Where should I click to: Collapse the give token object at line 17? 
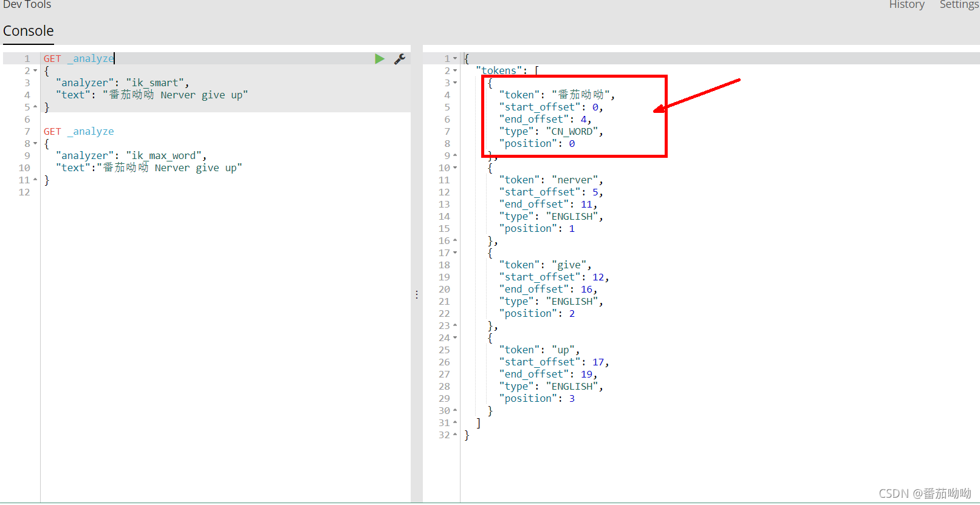tap(455, 253)
